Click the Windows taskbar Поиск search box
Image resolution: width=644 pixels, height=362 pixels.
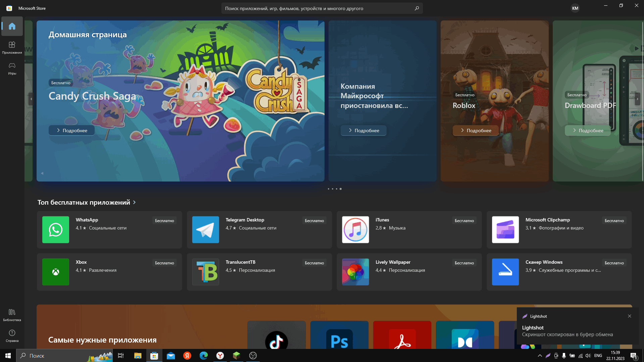coord(64,356)
